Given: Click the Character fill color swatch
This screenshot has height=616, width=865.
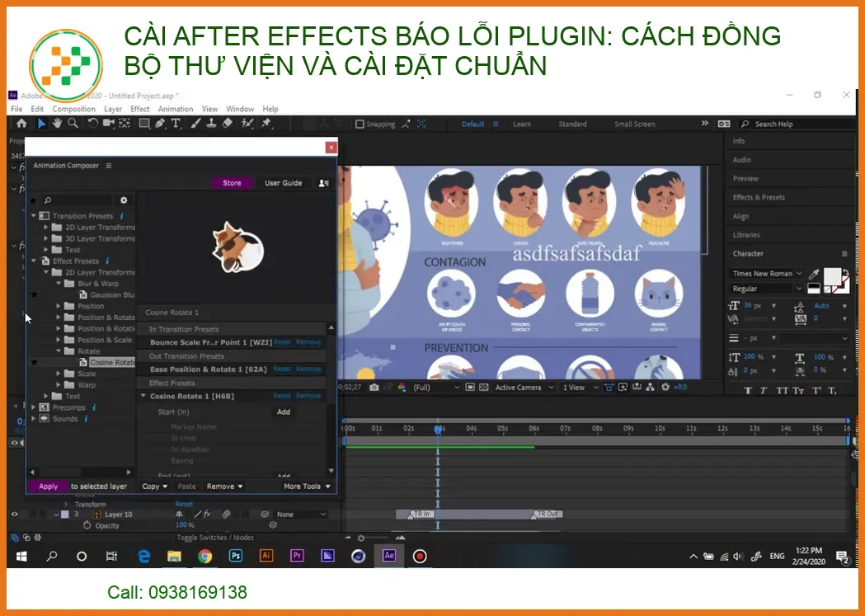Looking at the screenshot, I should pyautogui.click(x=832, y=275).
